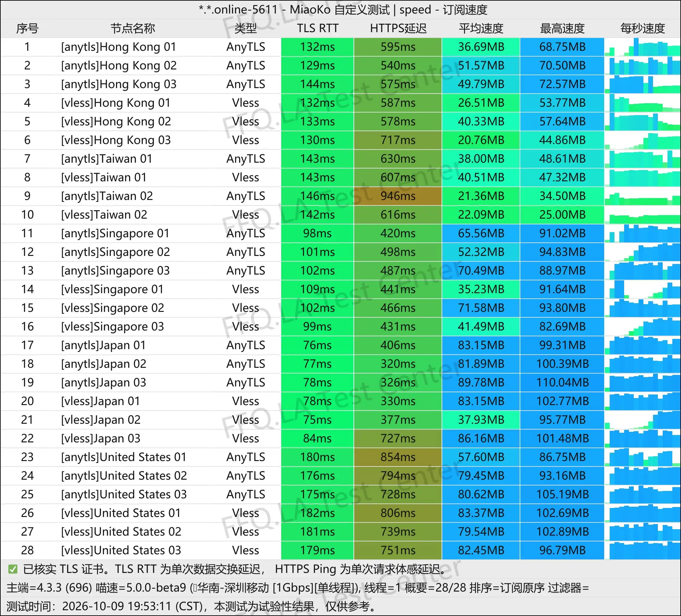
Task: Click the [vless]United States 03 node name
Action: (x=121, y=550)
